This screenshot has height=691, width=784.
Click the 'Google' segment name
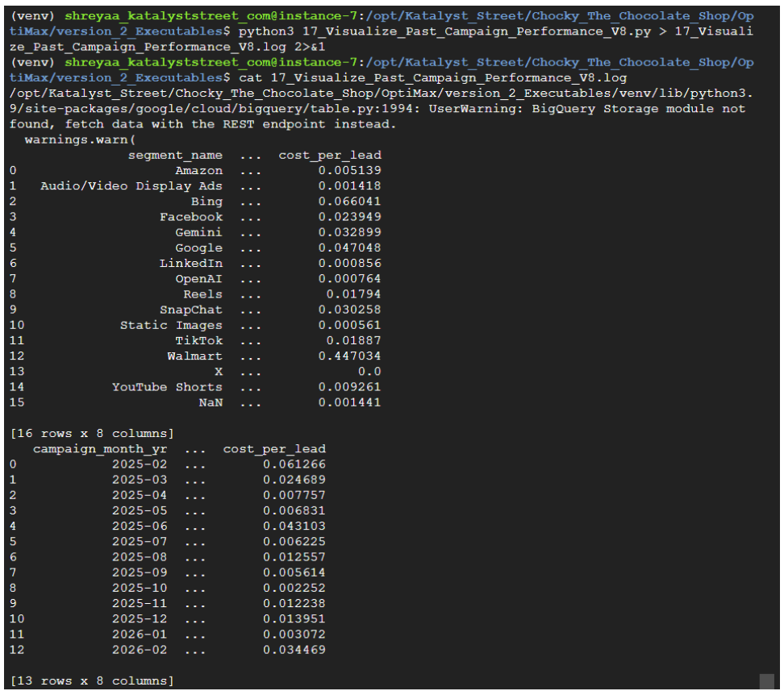198,248
